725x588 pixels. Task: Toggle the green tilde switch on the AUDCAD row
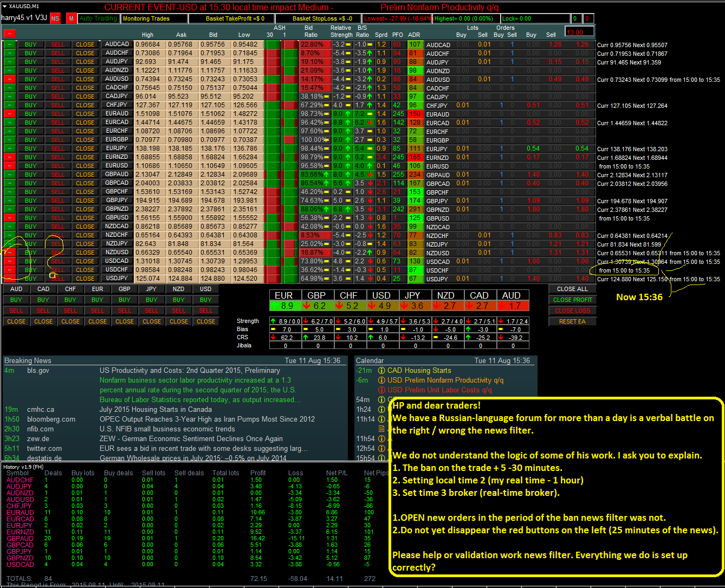10,44
